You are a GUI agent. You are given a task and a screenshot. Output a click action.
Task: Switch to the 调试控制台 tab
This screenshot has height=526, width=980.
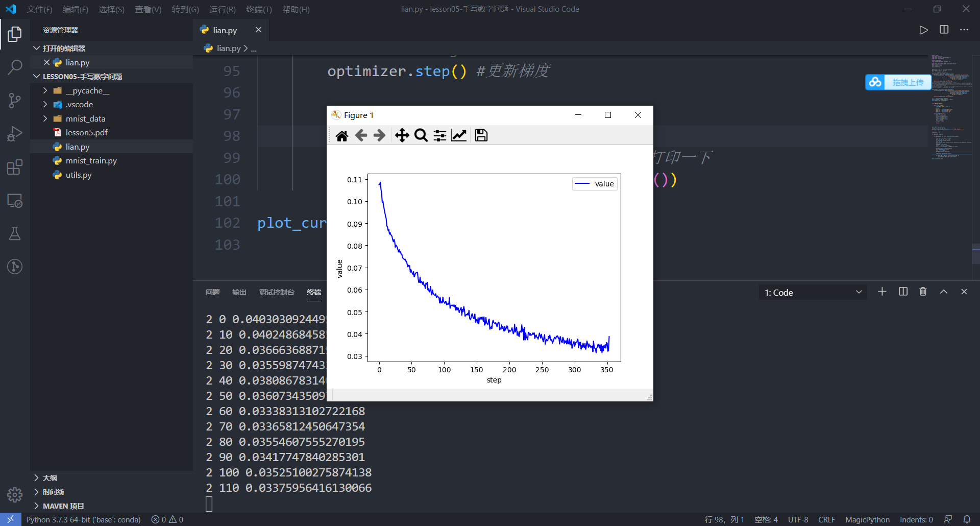tap(277, 292)
